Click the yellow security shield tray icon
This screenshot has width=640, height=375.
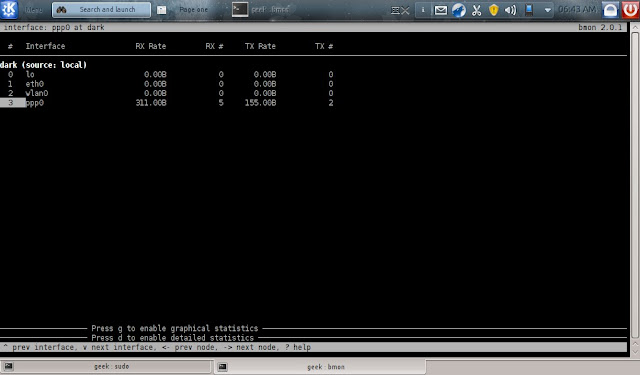493,10
